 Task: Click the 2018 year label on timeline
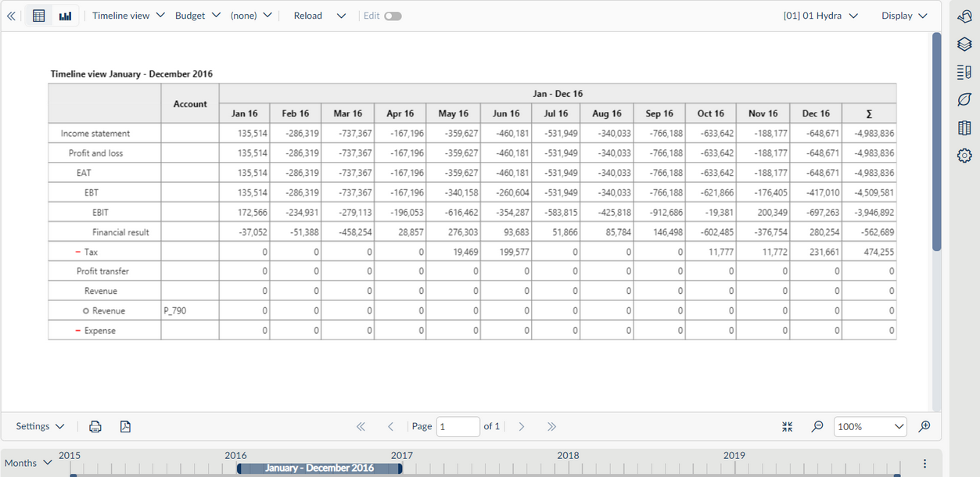point(568,455)
